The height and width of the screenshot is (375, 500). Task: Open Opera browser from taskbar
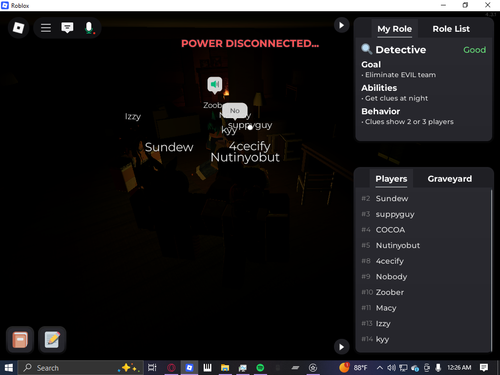coord(171,368)
